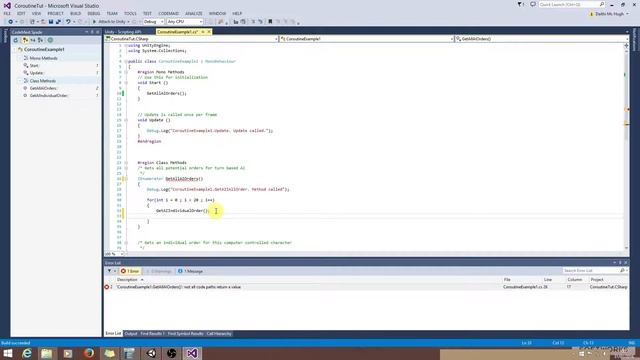Select GetAIIndividualOrder in Spade tree
Screen dimensions: 640x360
(x=48, y=96)
